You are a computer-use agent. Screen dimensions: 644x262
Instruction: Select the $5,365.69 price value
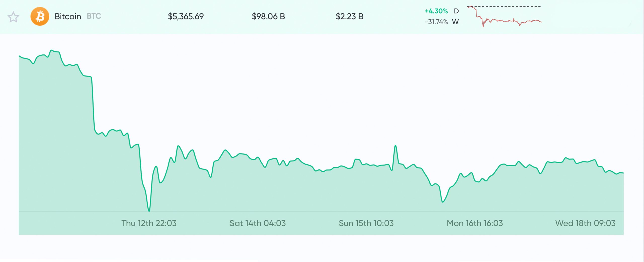point(186,17)
